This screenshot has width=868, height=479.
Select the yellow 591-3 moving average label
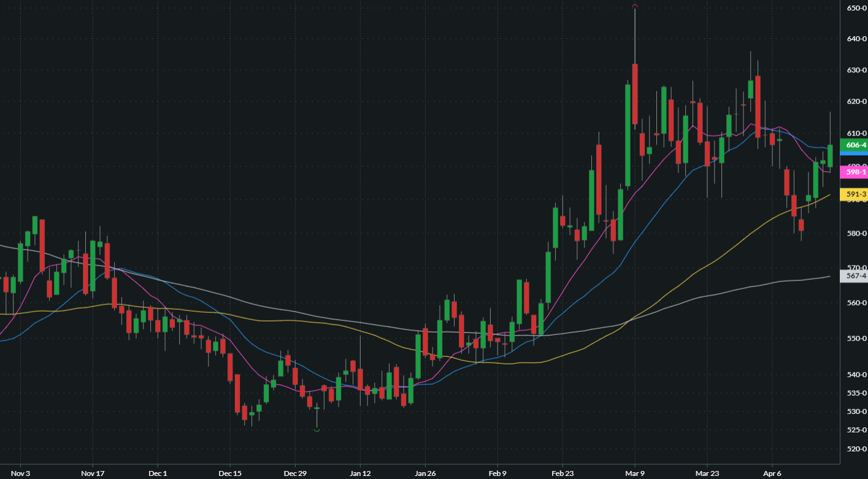pos(856,194)
